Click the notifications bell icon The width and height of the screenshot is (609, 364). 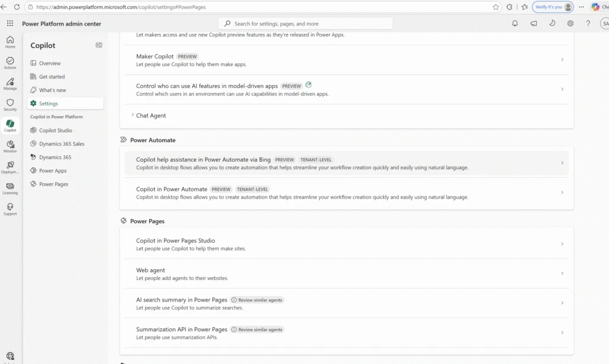pyautogui.click(x=515, y=24)
